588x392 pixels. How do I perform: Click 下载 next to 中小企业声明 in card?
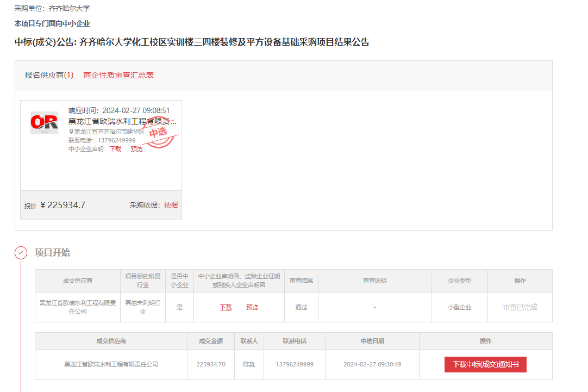pos(115,149)
